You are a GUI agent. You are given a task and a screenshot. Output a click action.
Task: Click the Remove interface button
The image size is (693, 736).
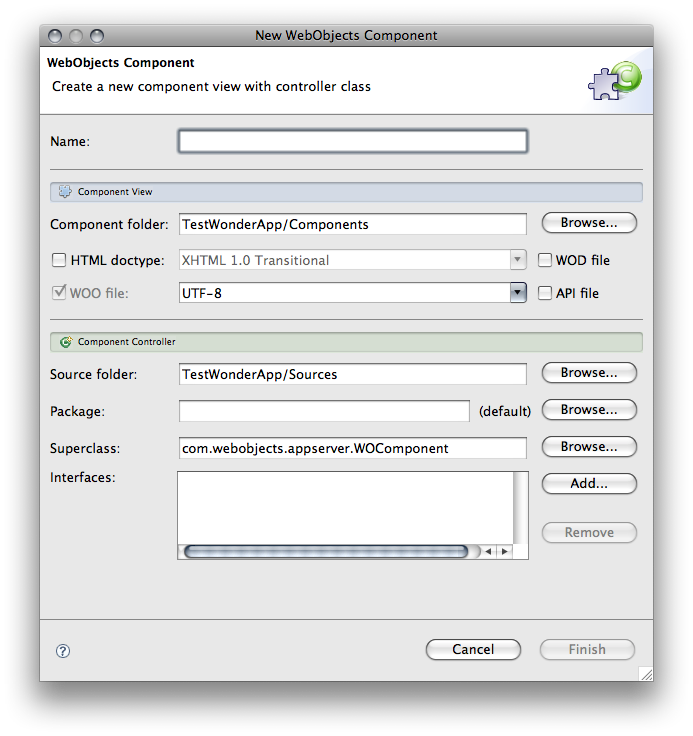coord(589,533)
